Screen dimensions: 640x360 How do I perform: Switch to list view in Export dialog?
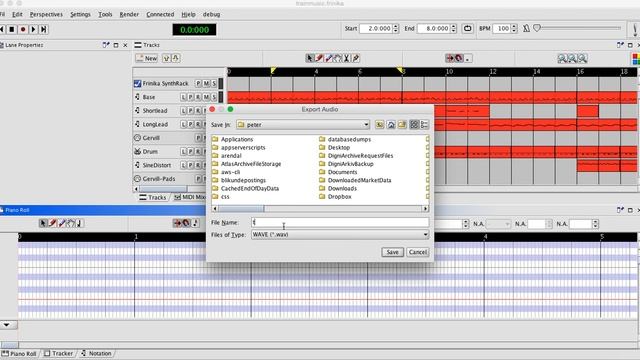(x=414, y=124)
